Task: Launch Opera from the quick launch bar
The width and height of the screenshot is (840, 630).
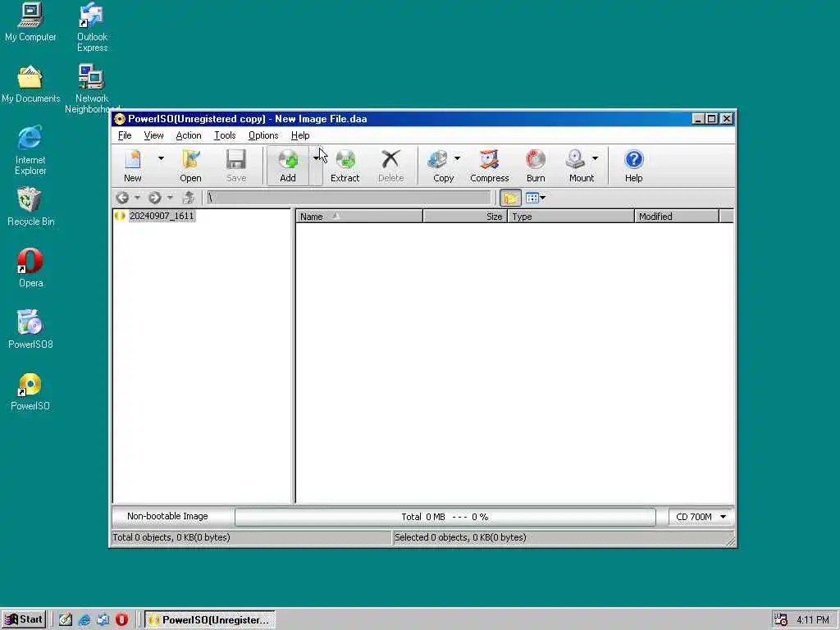Action: click(121, 620)
